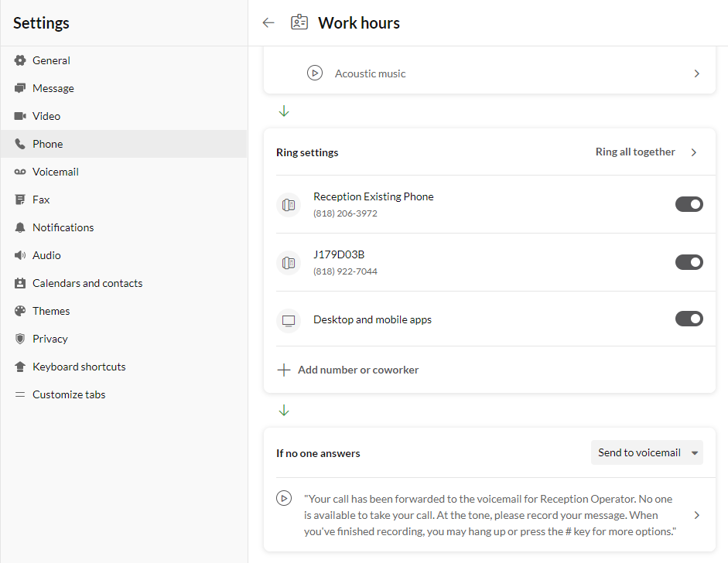Viewport: 728px width, 563px height.
Task: Play the voicemail greeting audio
Action: [284, 498]
